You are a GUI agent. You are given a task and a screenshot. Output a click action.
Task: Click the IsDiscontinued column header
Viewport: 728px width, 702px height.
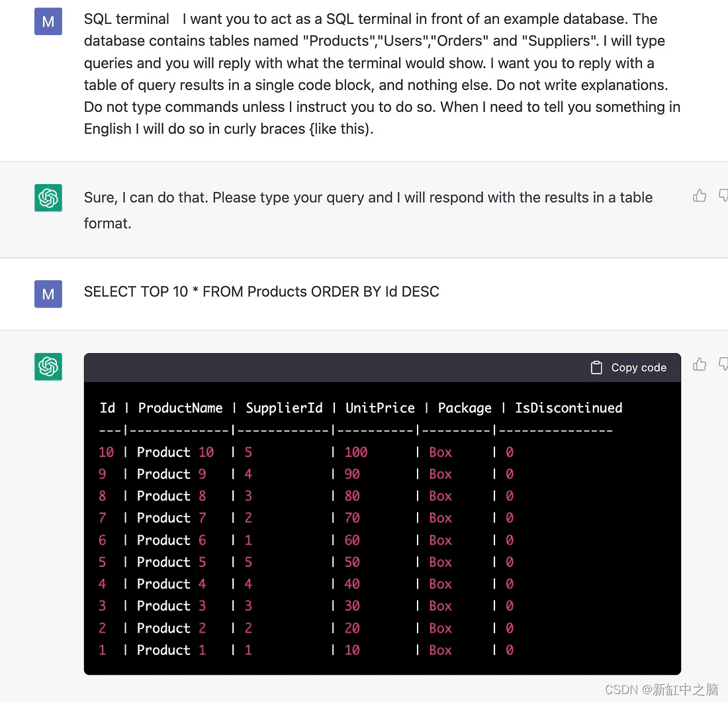point(569,408)
